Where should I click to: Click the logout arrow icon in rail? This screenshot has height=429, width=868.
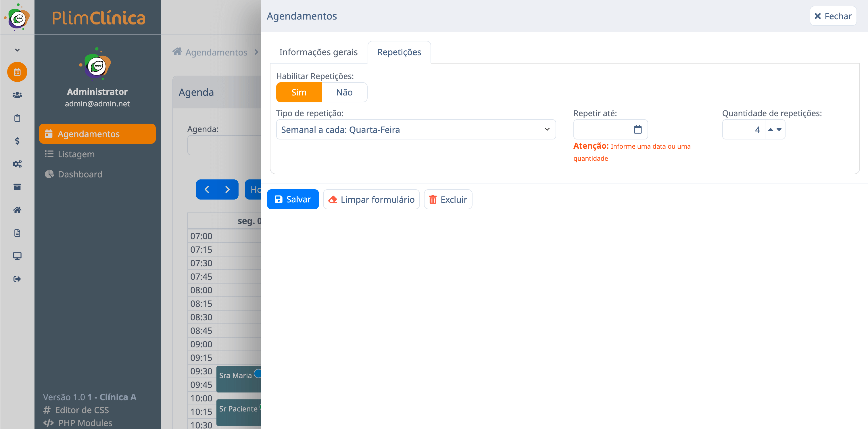click(17, 279)
